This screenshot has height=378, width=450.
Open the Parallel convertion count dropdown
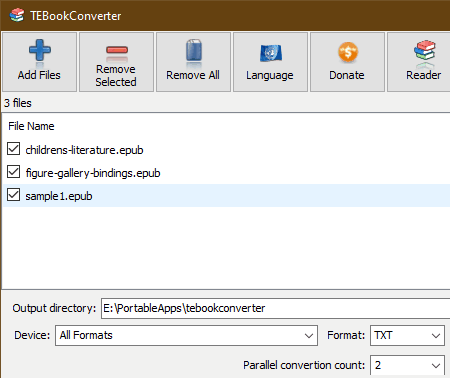[x=407, y=365]
